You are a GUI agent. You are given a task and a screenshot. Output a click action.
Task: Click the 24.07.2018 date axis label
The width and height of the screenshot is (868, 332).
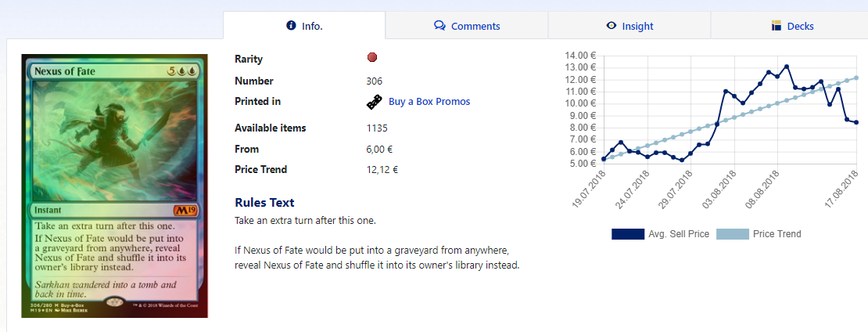[x=633, y=188]
